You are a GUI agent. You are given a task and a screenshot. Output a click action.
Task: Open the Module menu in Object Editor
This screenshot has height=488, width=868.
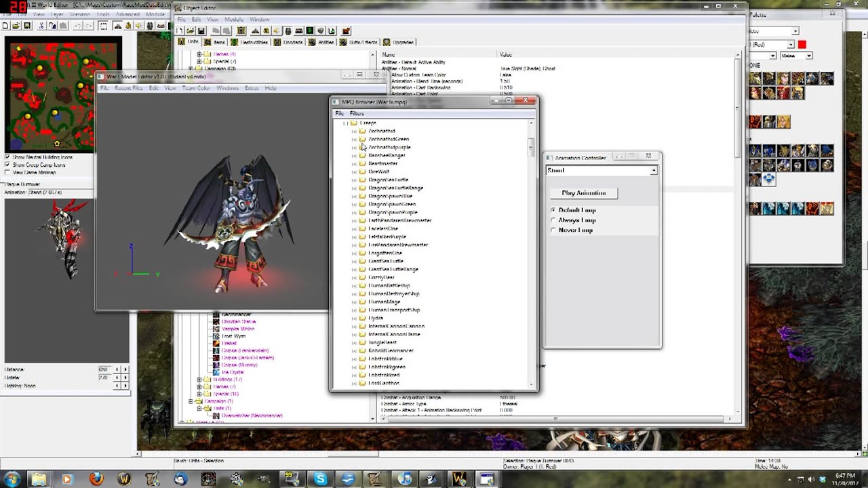click(234, 19)
